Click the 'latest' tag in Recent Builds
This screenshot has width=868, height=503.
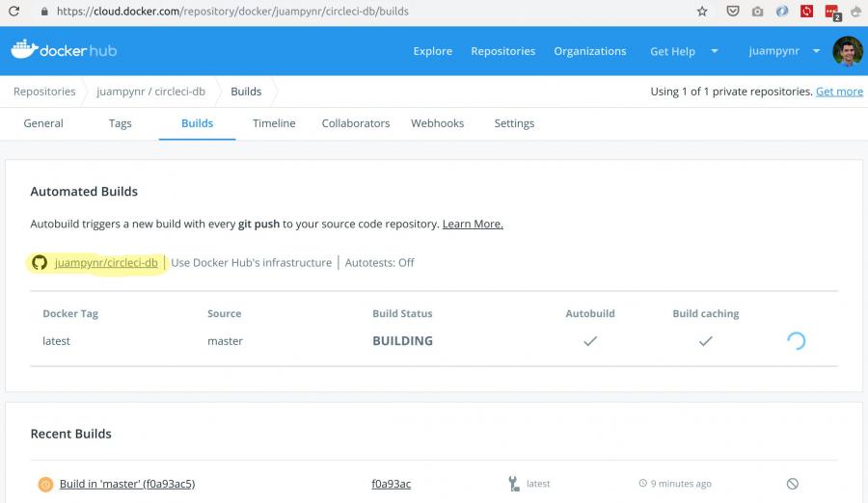click(538, 484)
